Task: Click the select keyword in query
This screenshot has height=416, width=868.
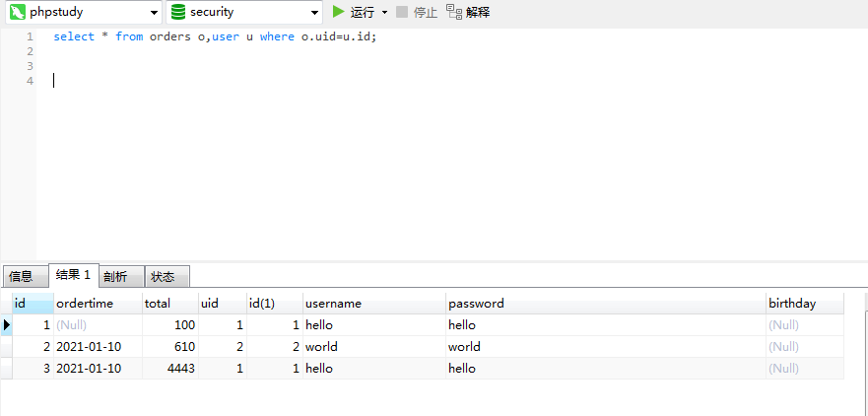Action: [74, 36]
